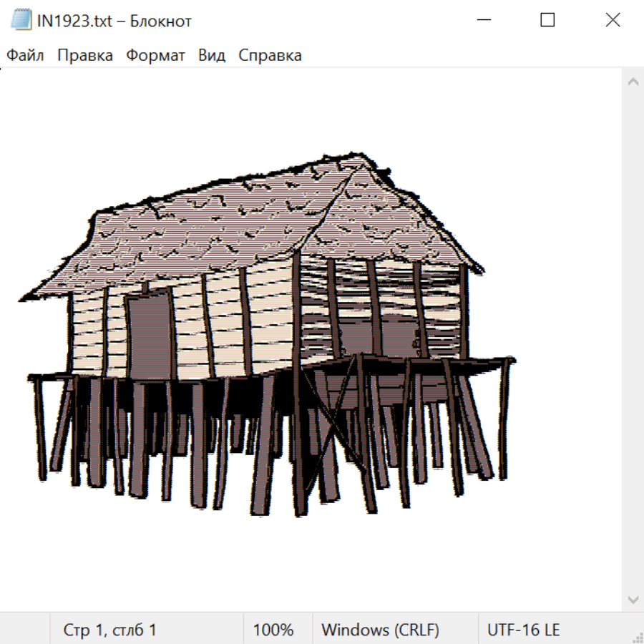Open the Вид menu
Screen dimensions: 644x644
tap(212, 56)
